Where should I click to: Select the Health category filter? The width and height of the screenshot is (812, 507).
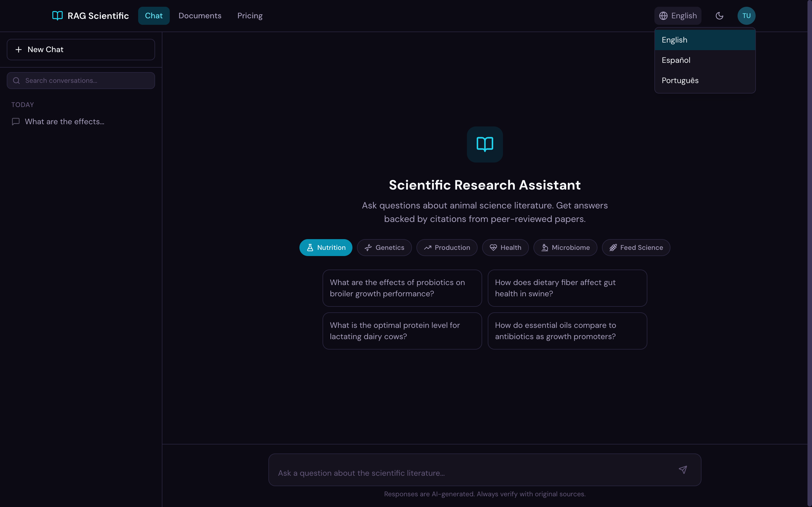click(506, 248)
